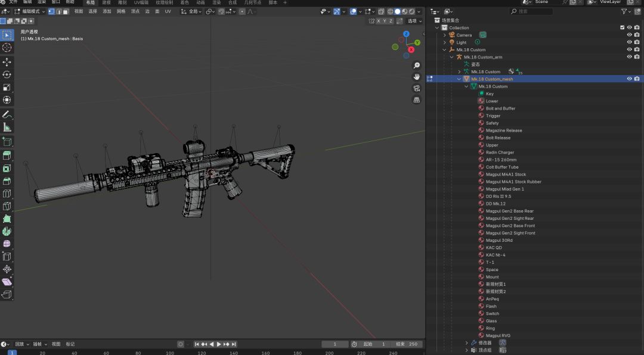The height and width of the screenshot is (355, 644).
Task: Open the 顶点 menu in viewport header
Action: pos(135,11)
